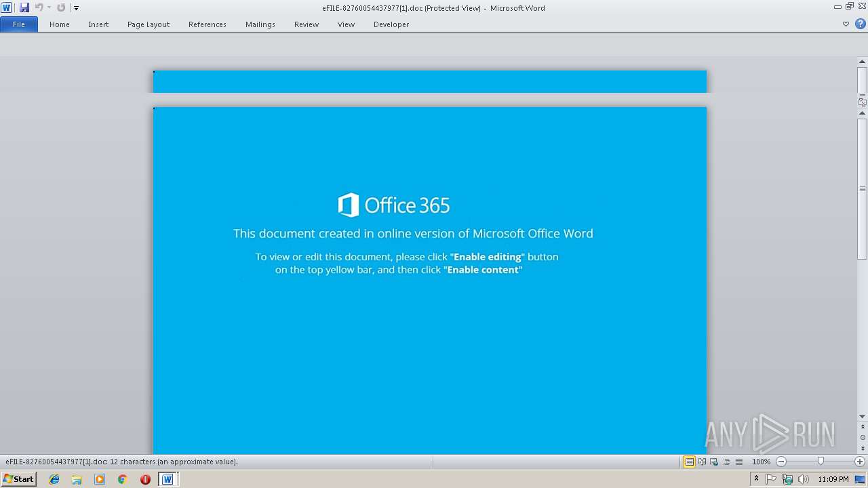868x488 pixels.
Task: Click the 11:09 PM system clock
Action: 833,479
